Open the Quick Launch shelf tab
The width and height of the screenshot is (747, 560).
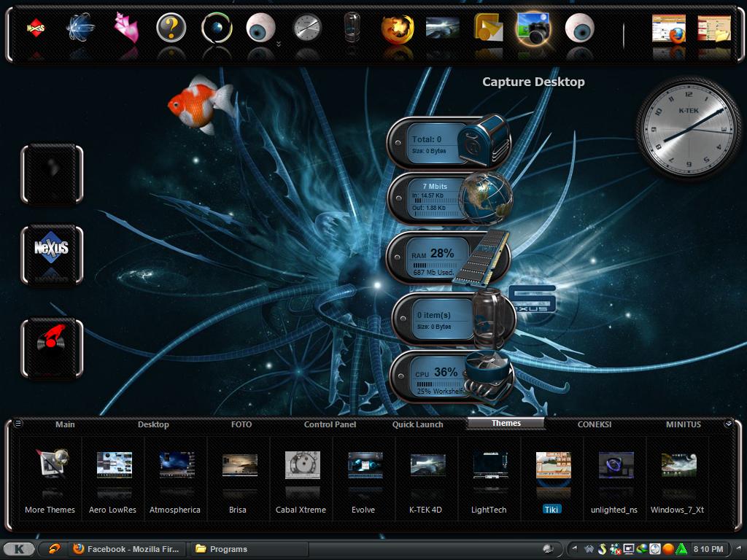click(x=417, y=424)
